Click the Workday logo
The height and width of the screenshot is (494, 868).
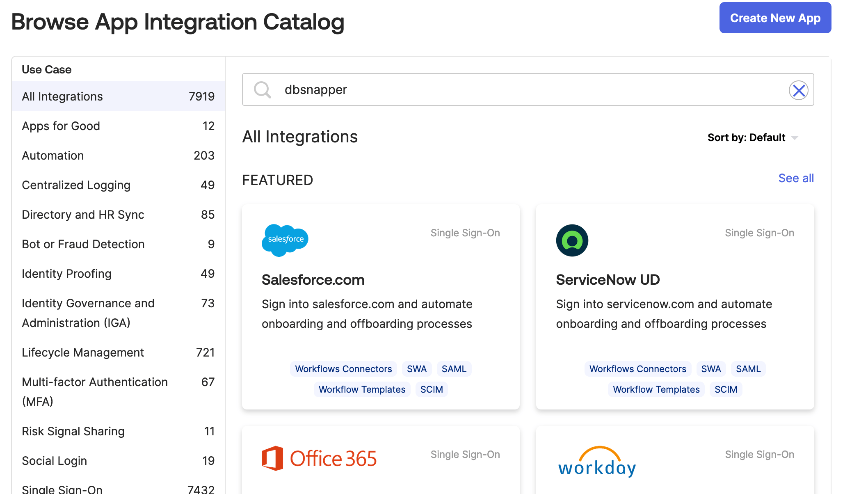click(597, 462)
